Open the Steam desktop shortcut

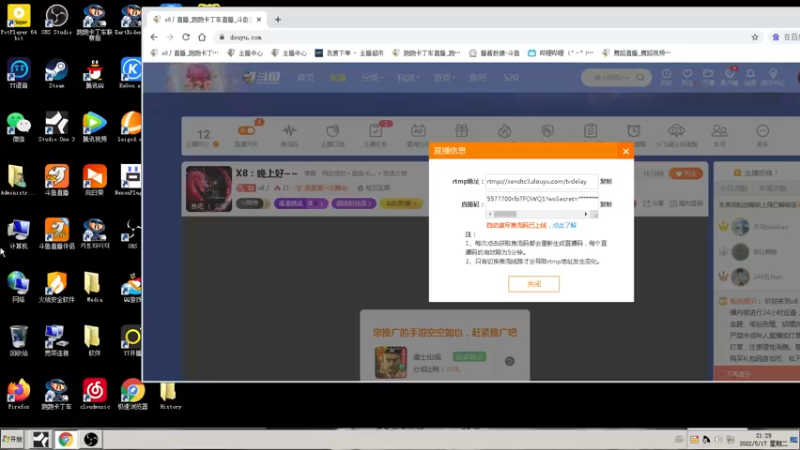click(56, 74)
